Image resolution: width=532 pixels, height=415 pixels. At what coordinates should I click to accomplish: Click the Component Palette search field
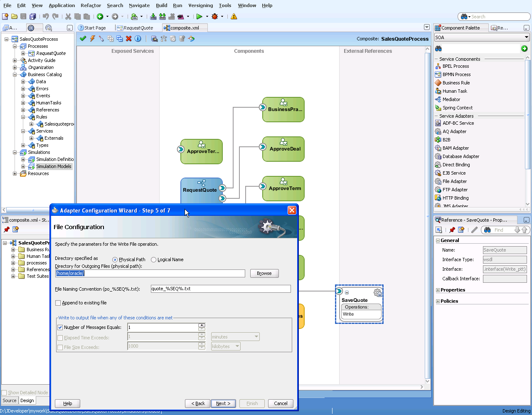[x=481, y=49]
